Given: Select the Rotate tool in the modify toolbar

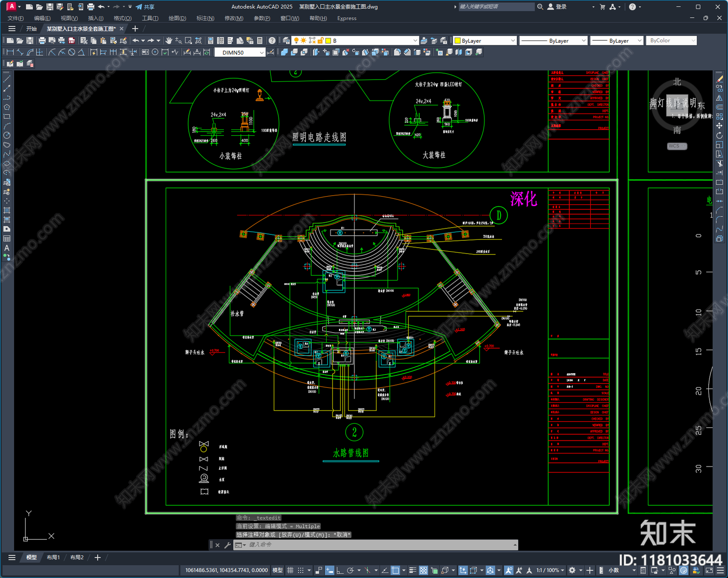Looking at the screenshot, I should [719, 135].
